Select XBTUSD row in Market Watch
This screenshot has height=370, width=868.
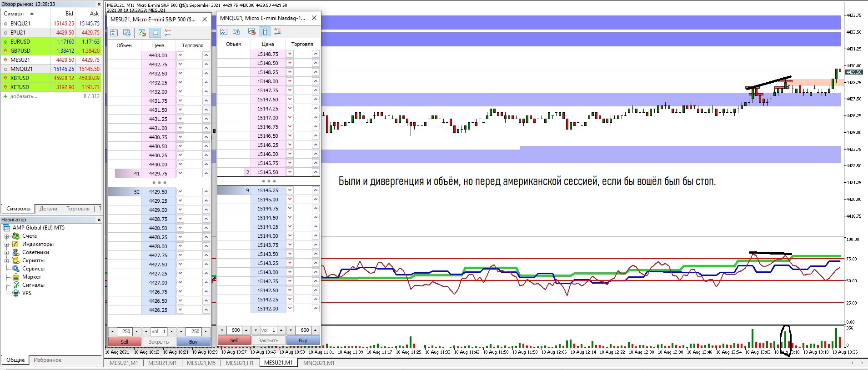pos(51,78)
